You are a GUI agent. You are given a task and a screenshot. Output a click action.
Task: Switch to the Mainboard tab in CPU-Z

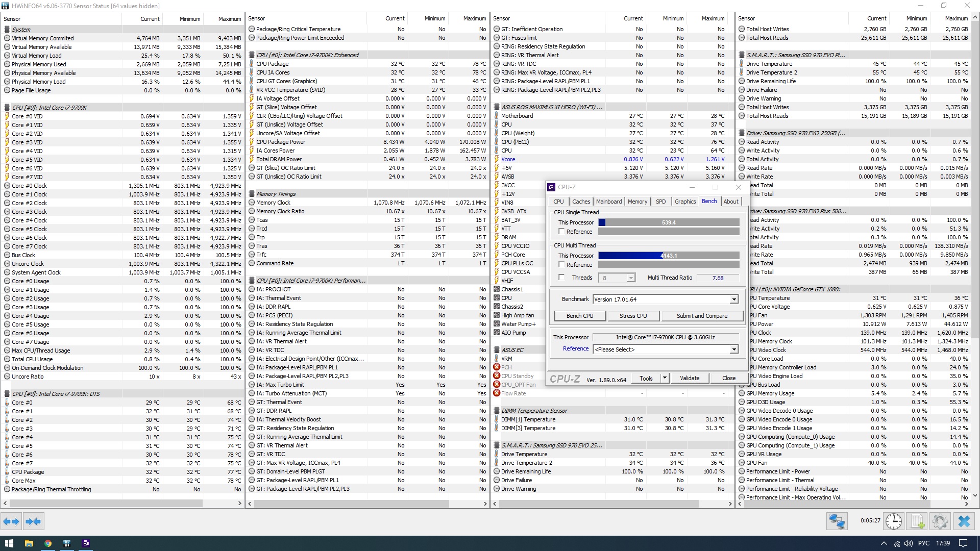[x=608, y=202]
